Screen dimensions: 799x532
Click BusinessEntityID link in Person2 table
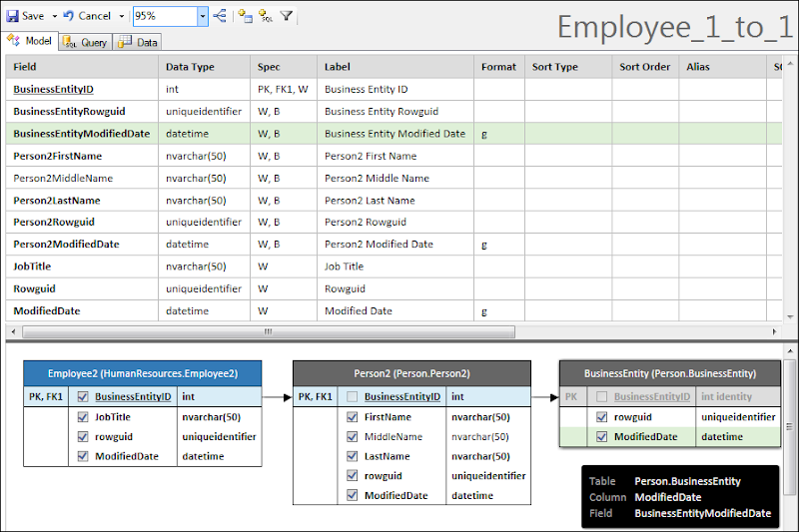(402, 396)
